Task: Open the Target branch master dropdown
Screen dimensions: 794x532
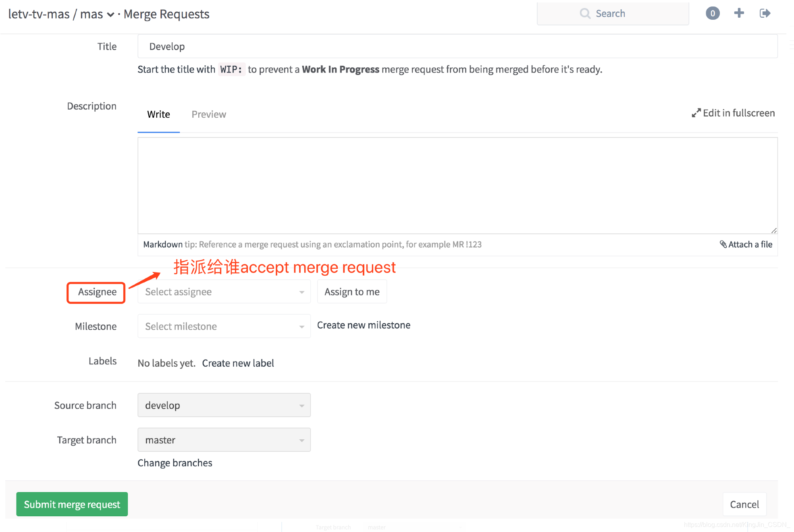Action: 224,440
